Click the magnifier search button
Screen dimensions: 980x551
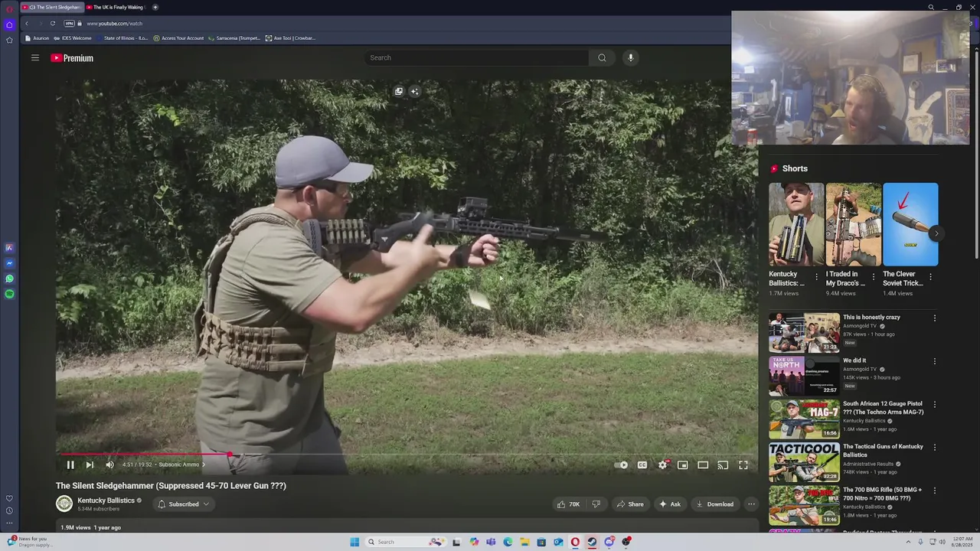pyautogui.click(x=602, y=57)
